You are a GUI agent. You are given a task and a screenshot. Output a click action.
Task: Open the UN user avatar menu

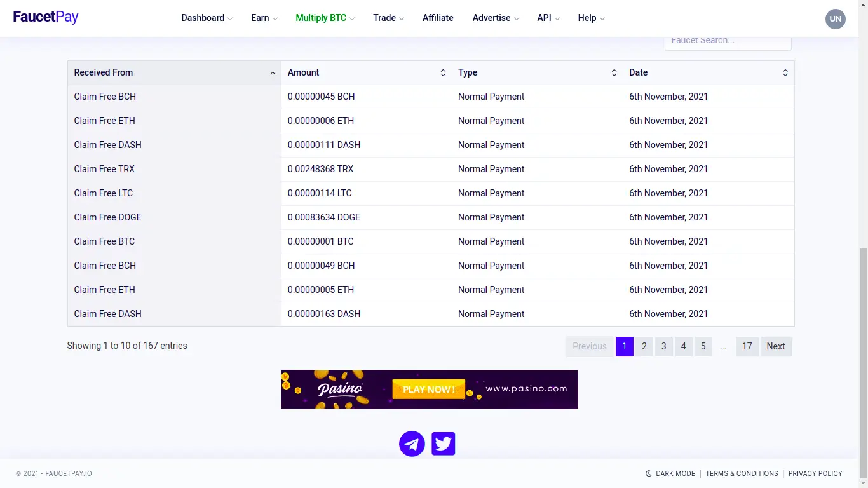(835, 18)
